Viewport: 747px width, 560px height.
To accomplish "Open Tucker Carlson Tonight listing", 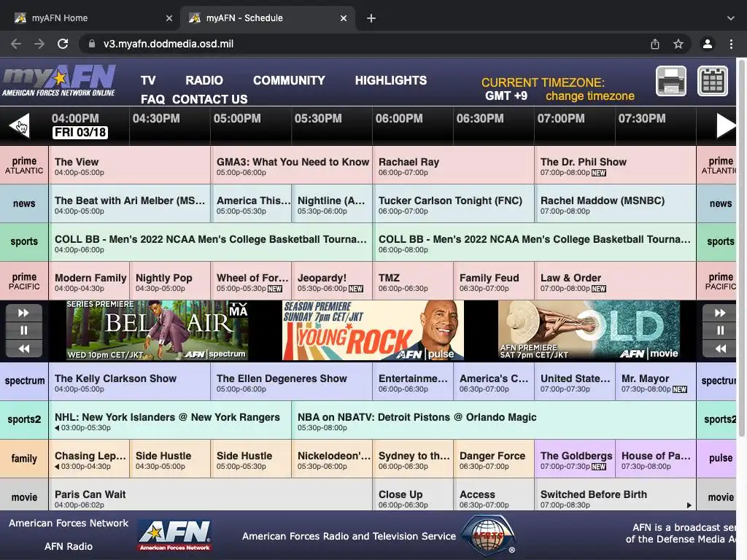I will pos(453,204).
